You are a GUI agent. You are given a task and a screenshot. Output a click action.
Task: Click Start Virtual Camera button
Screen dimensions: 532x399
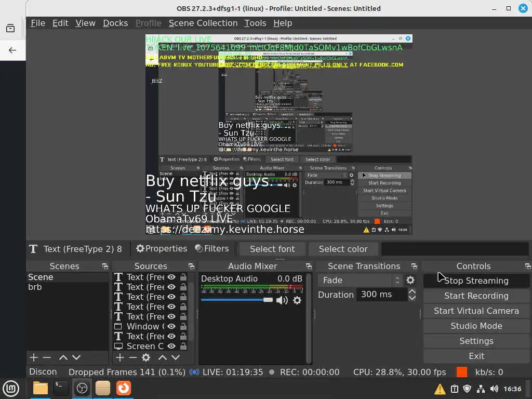coord(476,311)
